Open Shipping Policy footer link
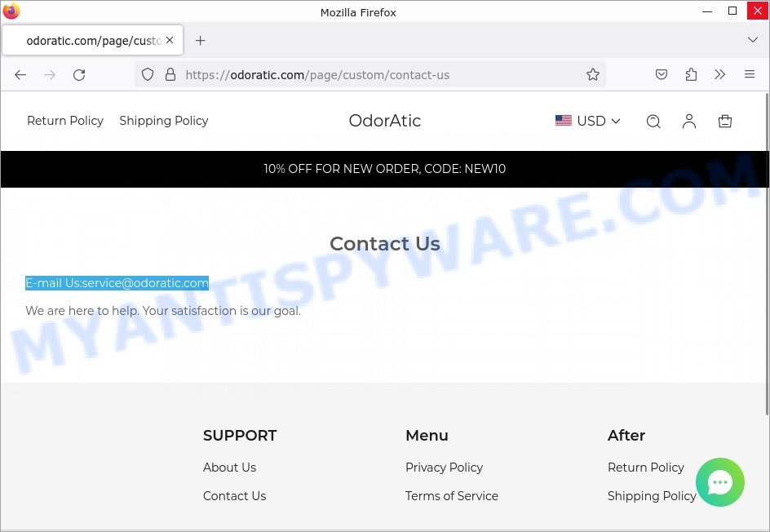 (652, 496)
